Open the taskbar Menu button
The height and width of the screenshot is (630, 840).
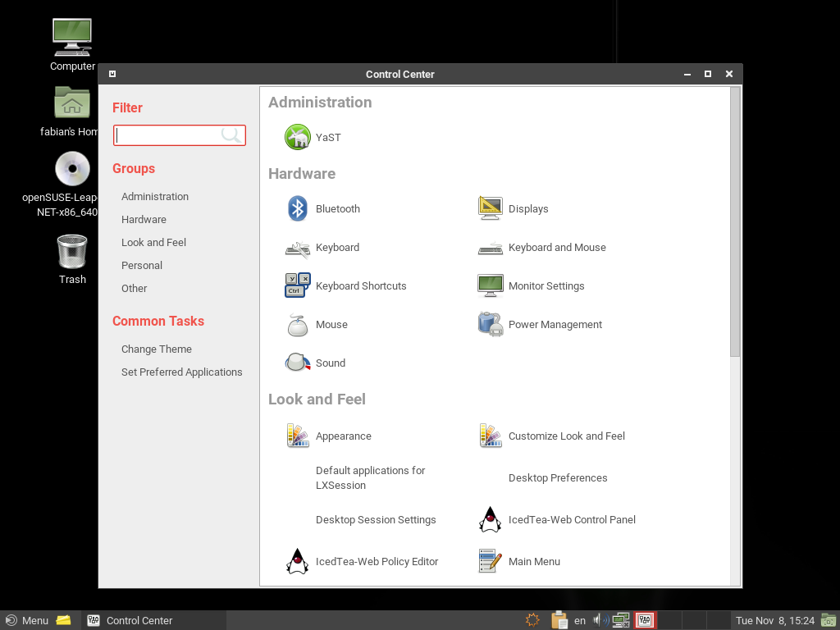point(27,620)
